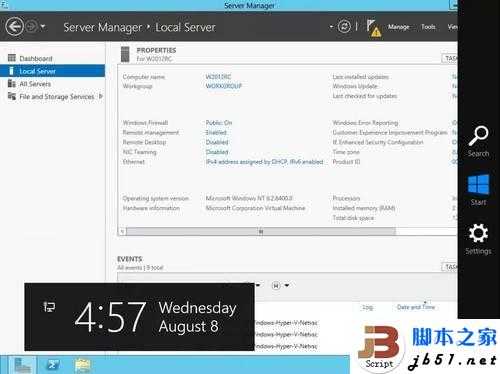Click the 'Windows Update' label

(x=355, y=86)
